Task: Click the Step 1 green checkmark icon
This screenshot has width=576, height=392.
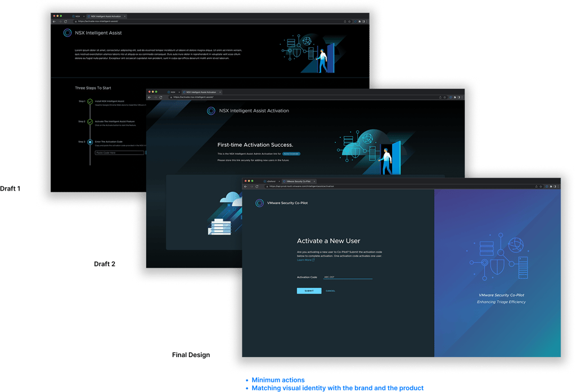Action: pyautogui.click(x=90, y=101)
